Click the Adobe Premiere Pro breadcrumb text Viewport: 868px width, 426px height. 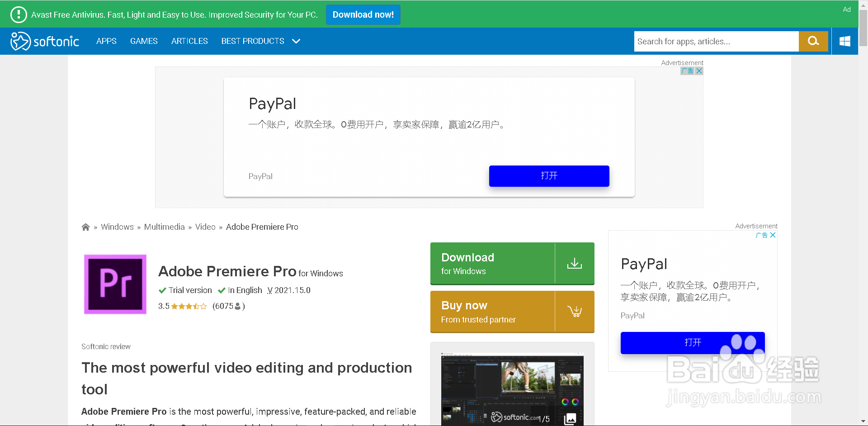(262, 227)
